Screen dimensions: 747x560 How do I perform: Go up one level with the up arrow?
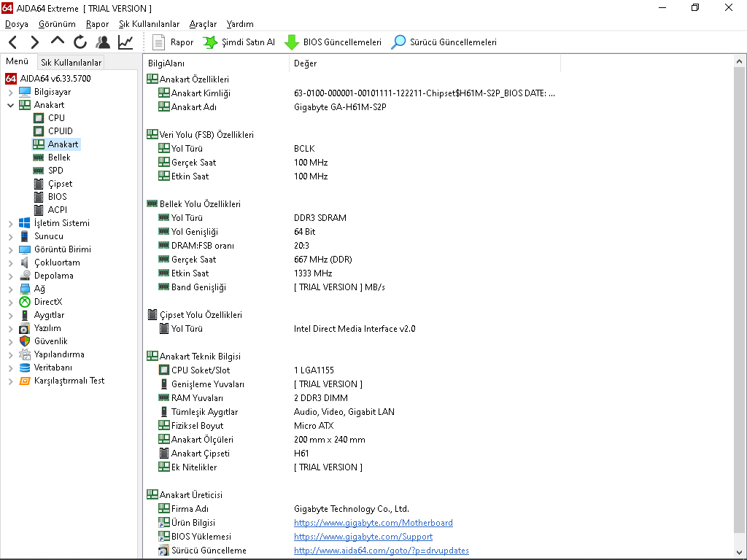pos(57,42)
